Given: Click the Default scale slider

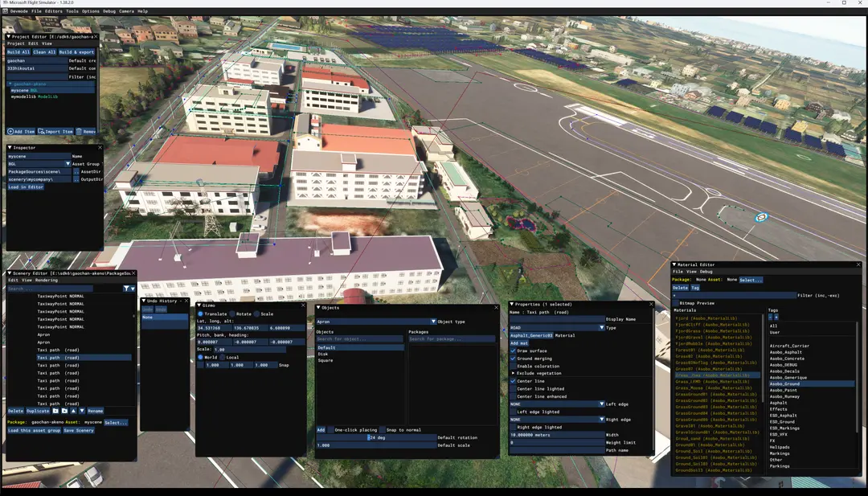Looking at the screenshot, I should tap(376, 445).
